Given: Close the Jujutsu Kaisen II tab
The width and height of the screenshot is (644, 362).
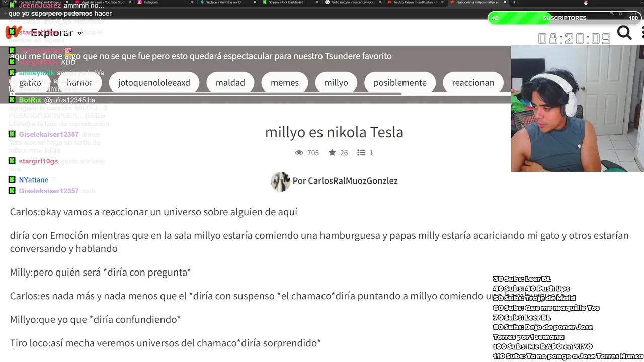Looking at the screenshot, I should 442,2.
